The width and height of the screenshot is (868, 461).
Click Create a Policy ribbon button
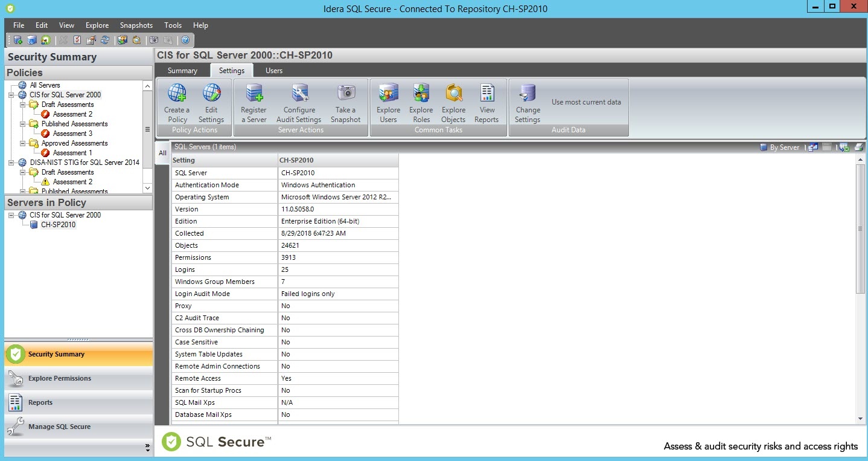pyautogui.click(x=177, y=103)
